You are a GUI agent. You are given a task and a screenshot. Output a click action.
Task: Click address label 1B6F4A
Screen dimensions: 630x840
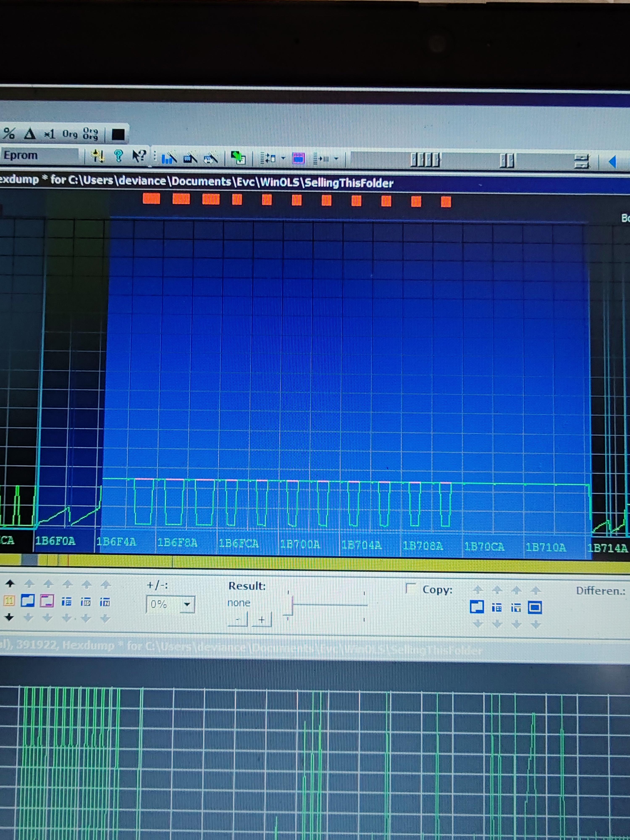tap(116, 542)
